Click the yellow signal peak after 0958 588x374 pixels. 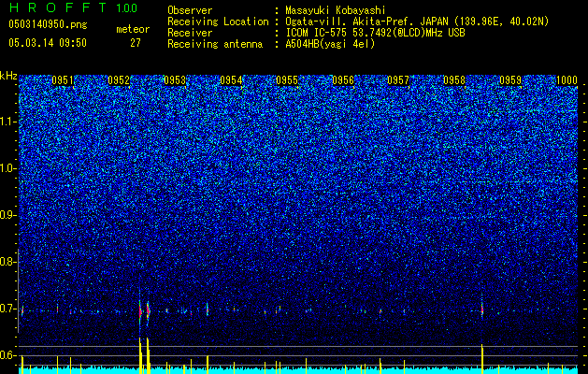482,359
